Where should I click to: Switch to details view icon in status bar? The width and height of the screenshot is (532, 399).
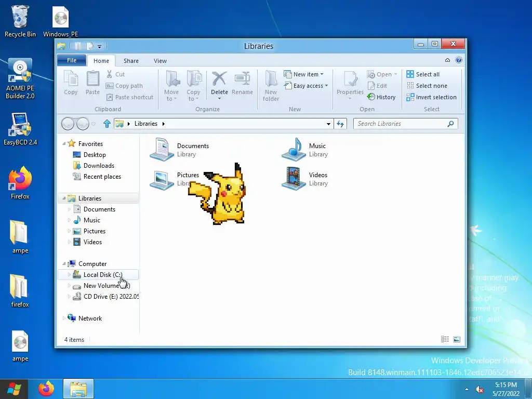(445, 339)
